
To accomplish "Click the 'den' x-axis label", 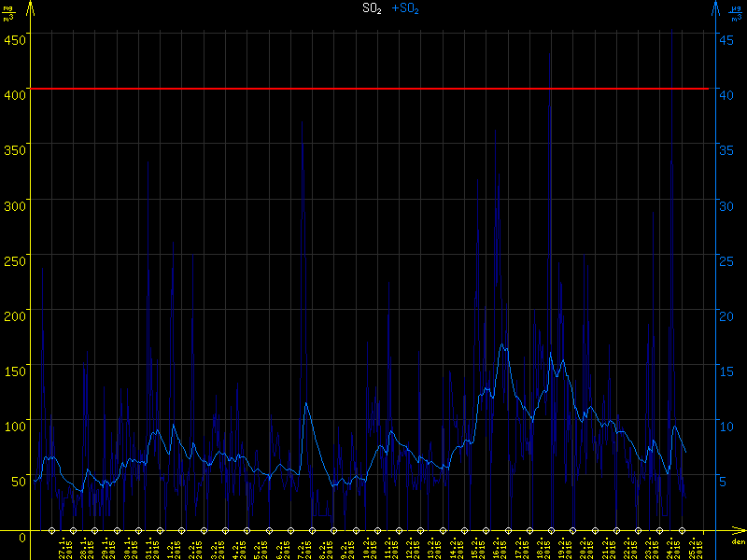I will [738, 542].
